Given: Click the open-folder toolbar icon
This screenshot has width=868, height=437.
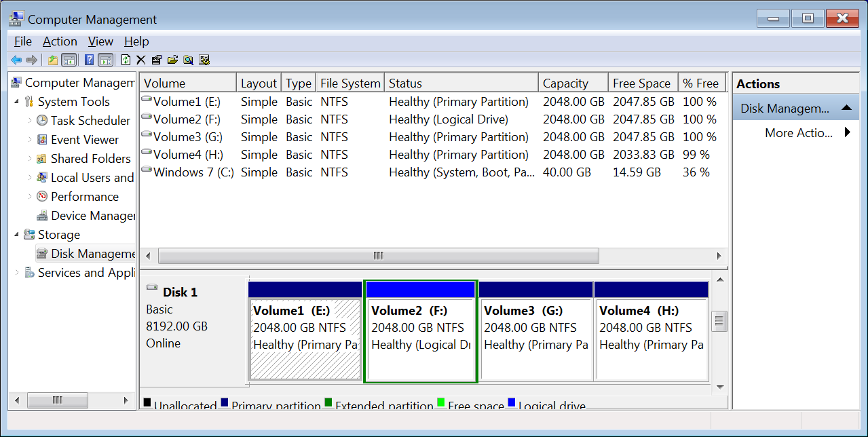Looking at the screenshot, I should [172, 60].
